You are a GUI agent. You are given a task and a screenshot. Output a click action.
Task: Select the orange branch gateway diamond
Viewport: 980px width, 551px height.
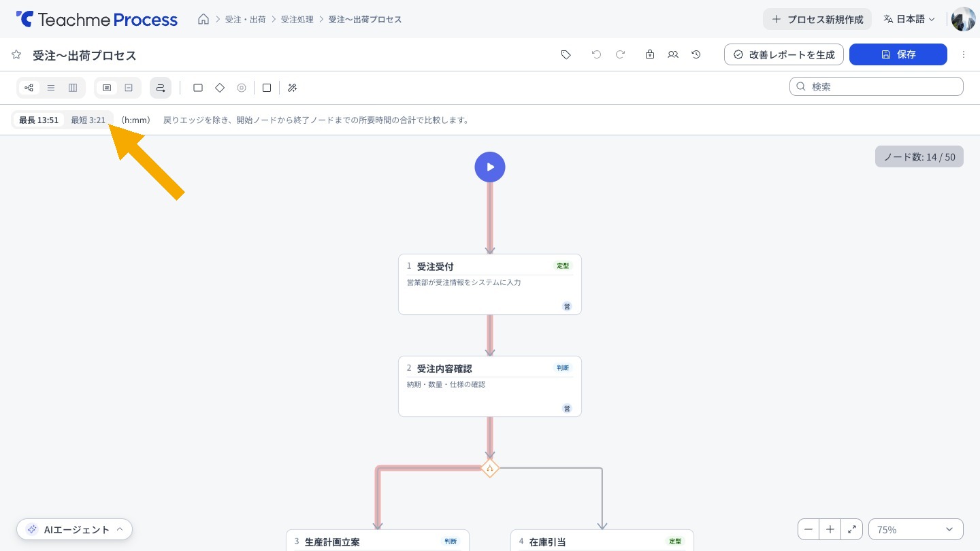click(x=490, y=468)
